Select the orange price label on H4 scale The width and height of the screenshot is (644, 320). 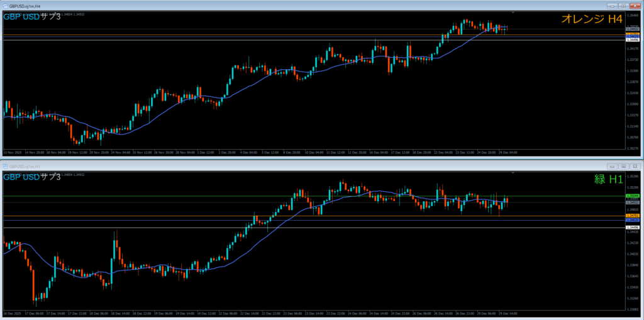632,34
